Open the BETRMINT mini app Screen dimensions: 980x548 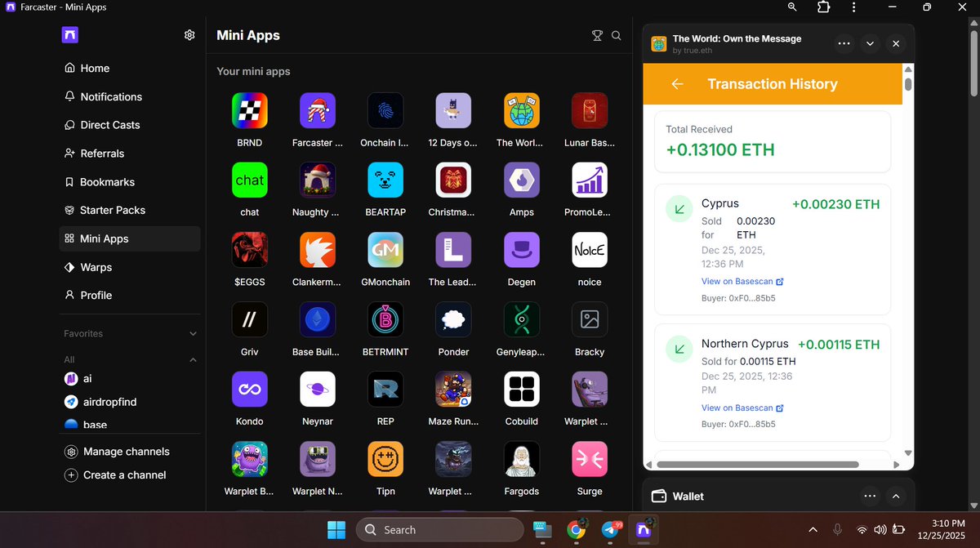(385, 320)
